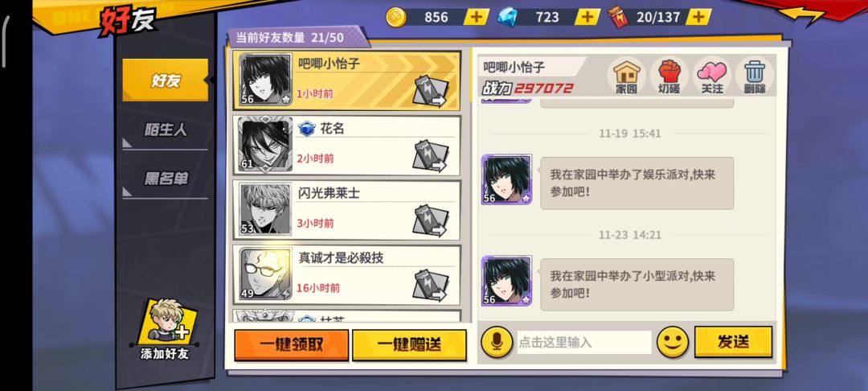The image size is (868, 391).
Task: Click the 点击这里输入 message field
Action: [x=584, y=342]
